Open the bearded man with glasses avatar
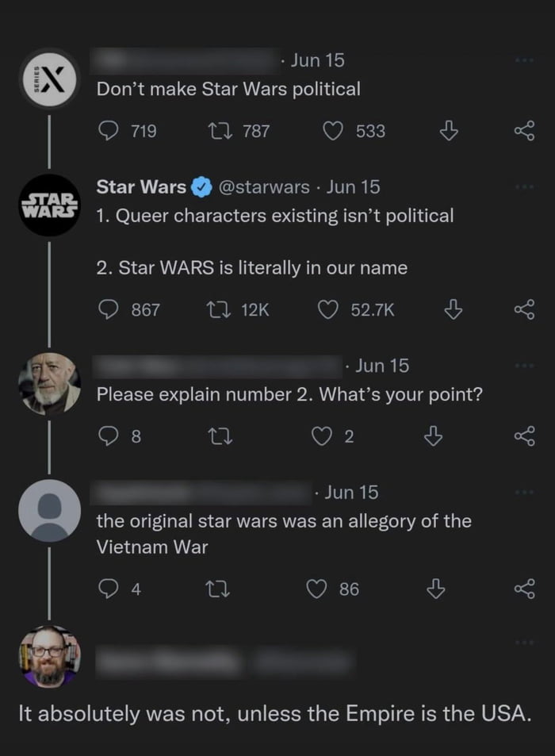Screen dimensions: 555x756 pos(49,656)
